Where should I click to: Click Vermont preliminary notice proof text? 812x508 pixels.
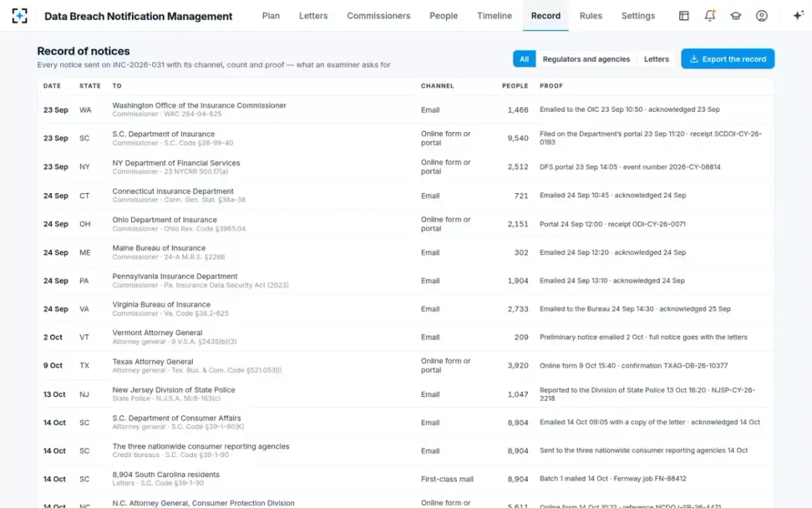pos(644,337)
